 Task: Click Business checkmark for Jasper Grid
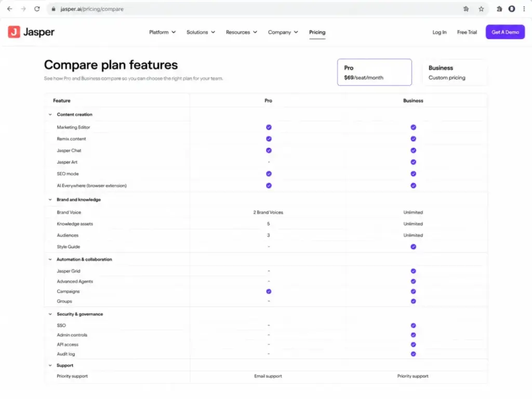click(x=413, y=271)
